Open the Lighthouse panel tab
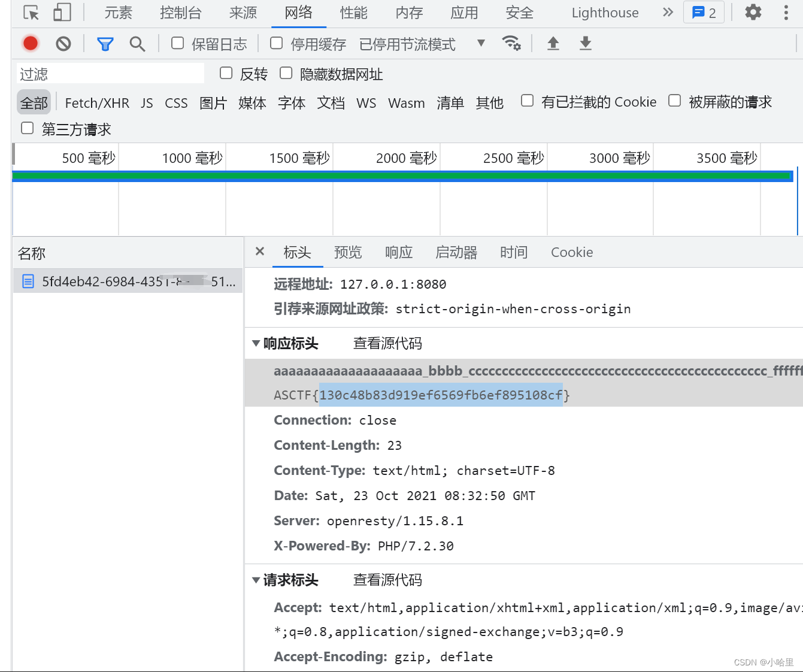 tap(605, 13)
